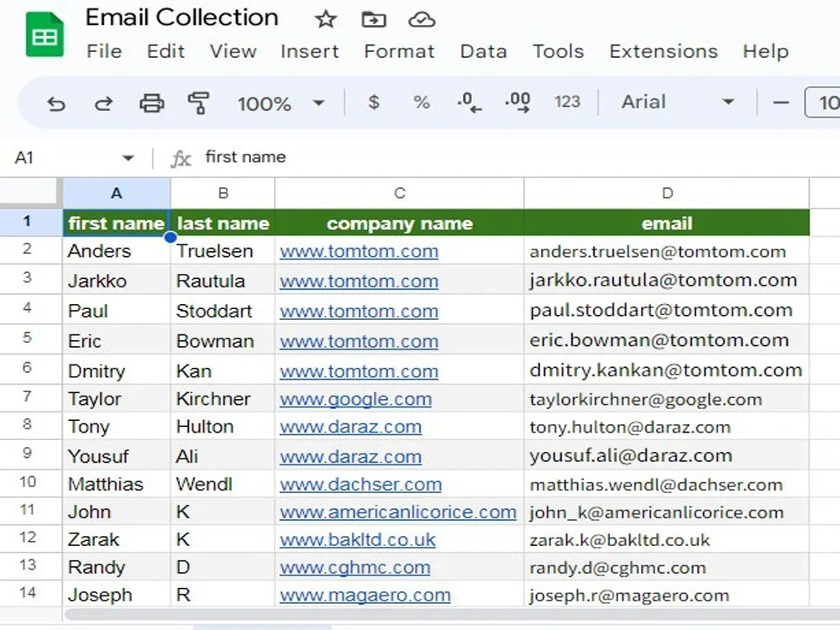Click the horizontal scrollbar

(x=452, y=615)
